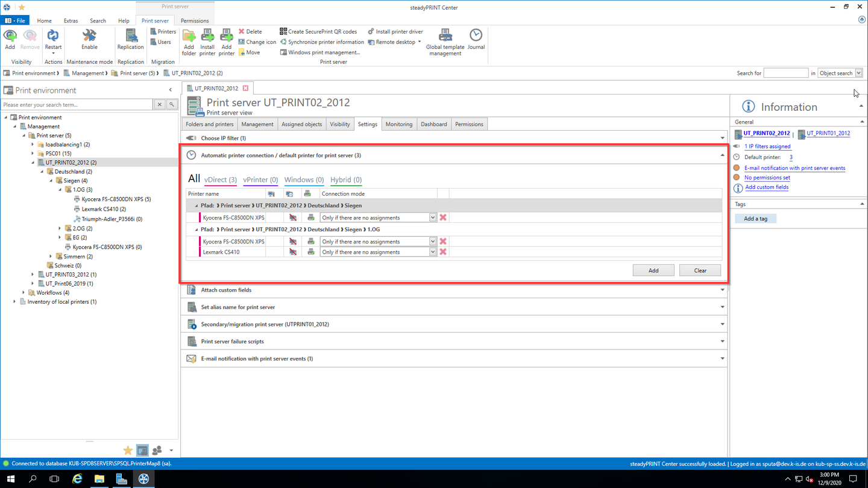
Task: Select Lexmark CS410 (2) in the tree
Action: tap(99, 209)
